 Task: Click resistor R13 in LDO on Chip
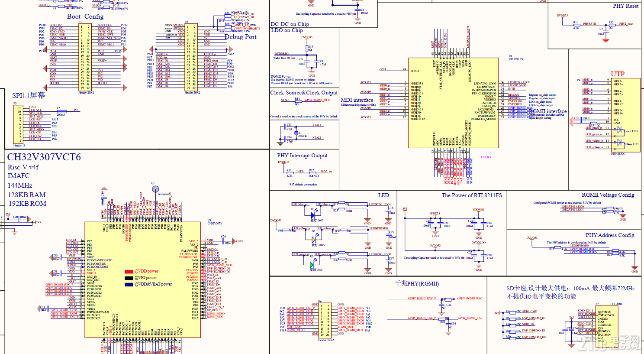(x=307, y=48)
